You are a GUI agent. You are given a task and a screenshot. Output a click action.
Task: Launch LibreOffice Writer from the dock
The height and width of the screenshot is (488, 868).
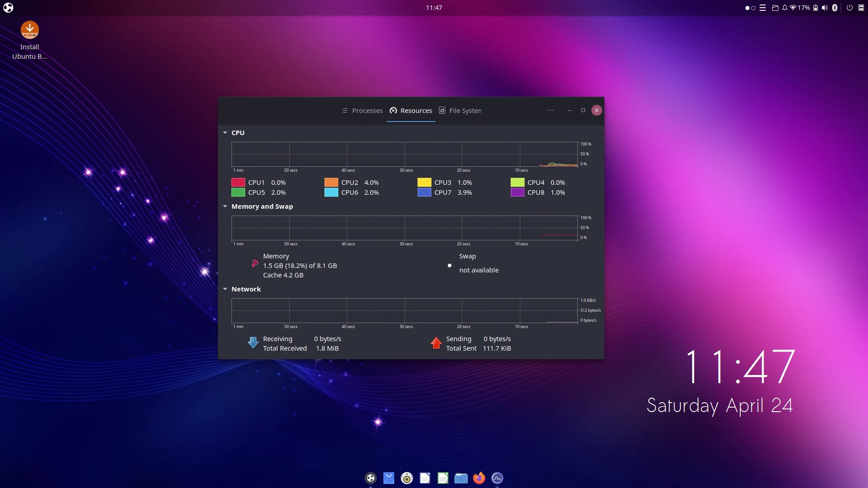pos(425,478)
